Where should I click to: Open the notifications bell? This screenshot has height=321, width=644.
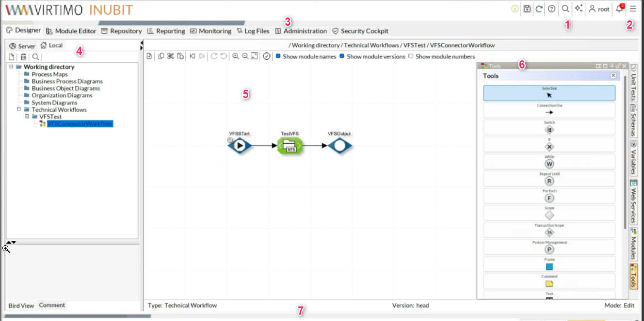pos(619,8)
